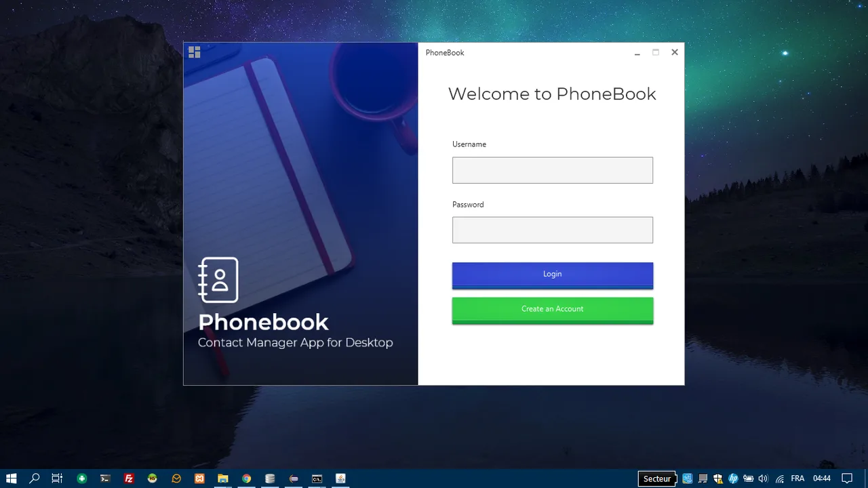Viewport: 868px width, 488px height.
Task: Launch the terminal prompt icon in taskbar
Action: click(x=105, y=479)
